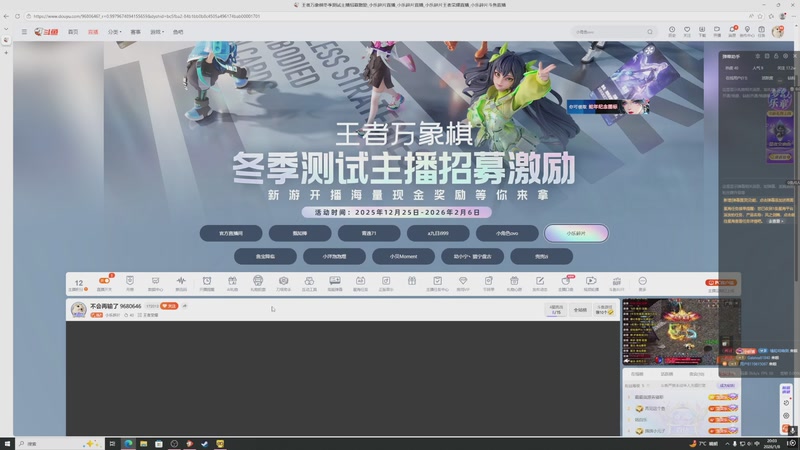
Task: Open the clipboard checklist task center icon
Action: pos(437,281)
